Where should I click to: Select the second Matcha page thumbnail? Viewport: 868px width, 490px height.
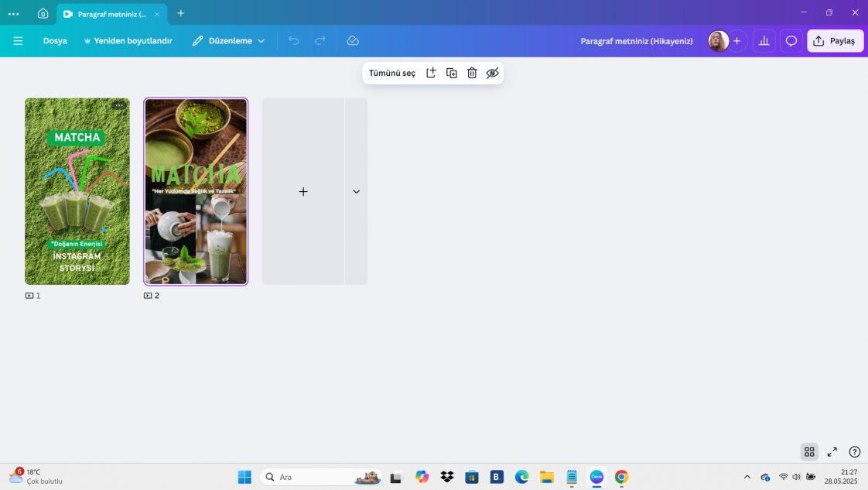pos(196,191)
